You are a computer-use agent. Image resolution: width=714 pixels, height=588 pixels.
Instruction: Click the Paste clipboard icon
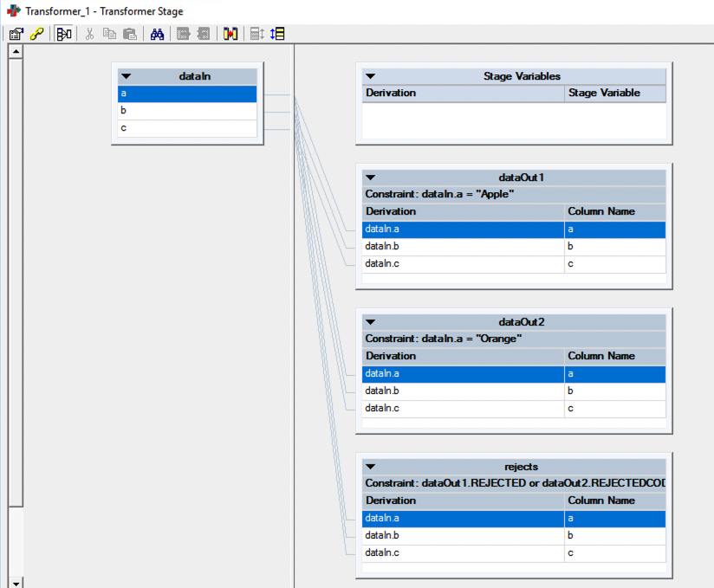(x=129, y=34)
